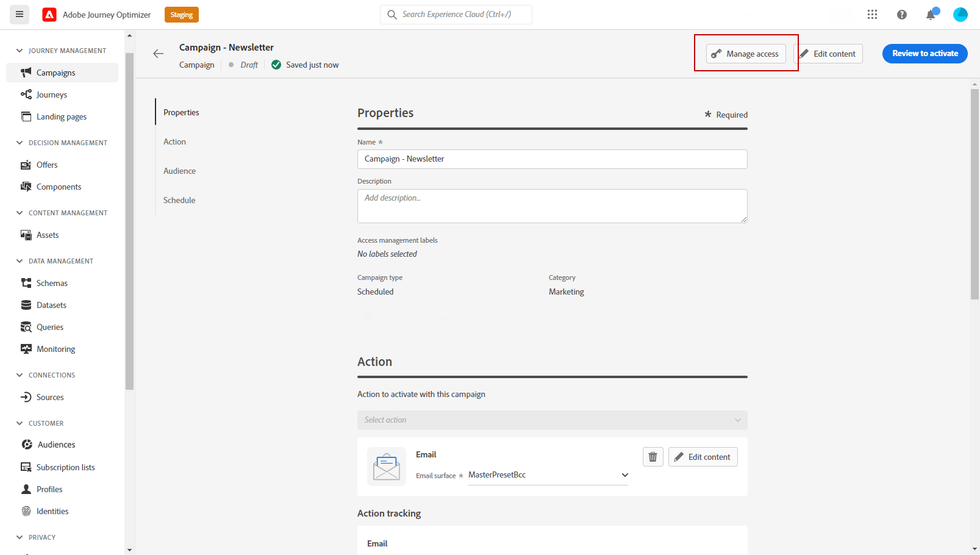Open the Offers section

pyautogui.click(x=45, y=165)
